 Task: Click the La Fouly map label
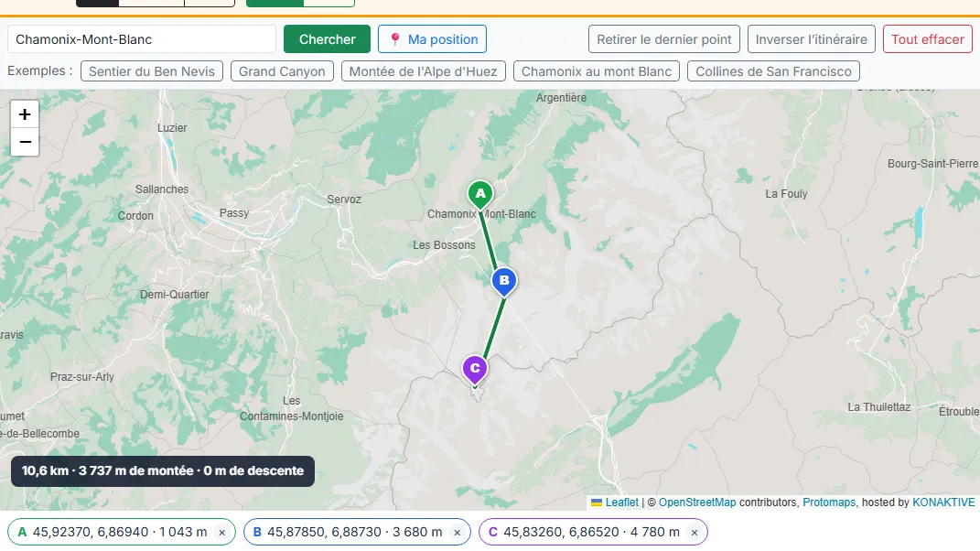(x=786, y=194)
